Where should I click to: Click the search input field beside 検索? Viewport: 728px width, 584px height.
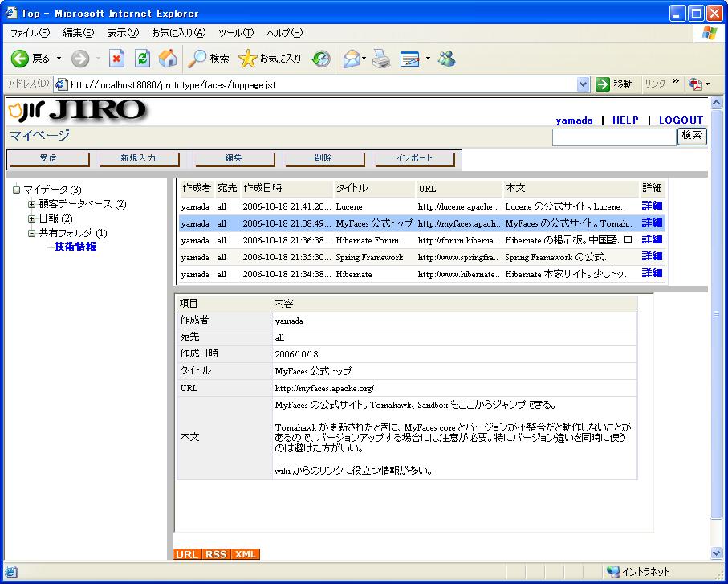click(x=614, y=137)
